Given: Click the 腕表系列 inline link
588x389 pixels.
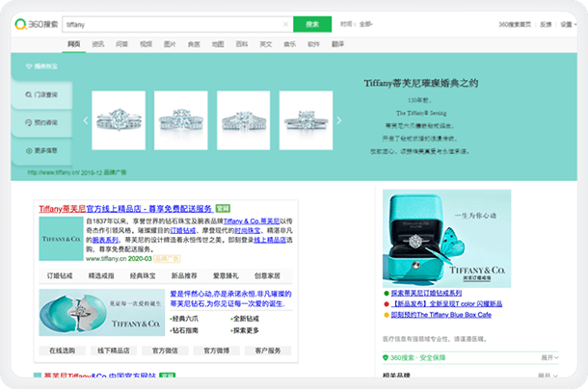Looking at the screenshot, I should click(105, 240).
